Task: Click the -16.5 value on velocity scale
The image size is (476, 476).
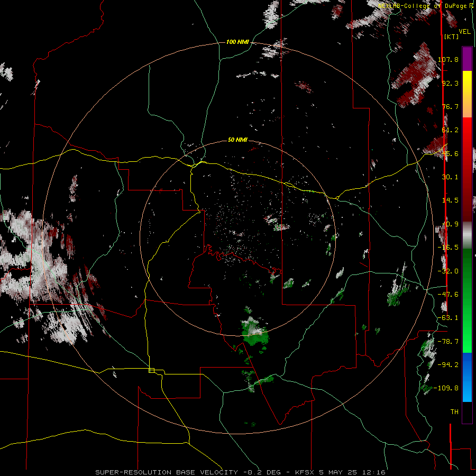Action: pos(448,248)
